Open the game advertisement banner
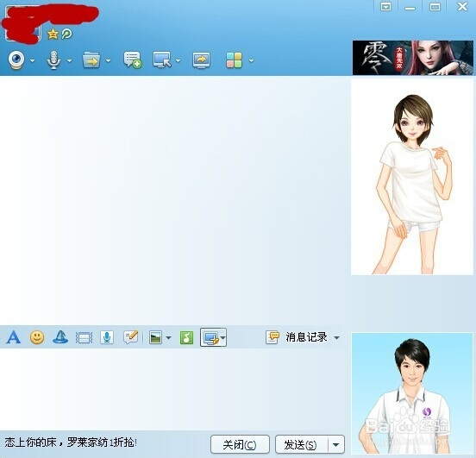476x458 pixels. pyautogui.click(x=412, y=58)
